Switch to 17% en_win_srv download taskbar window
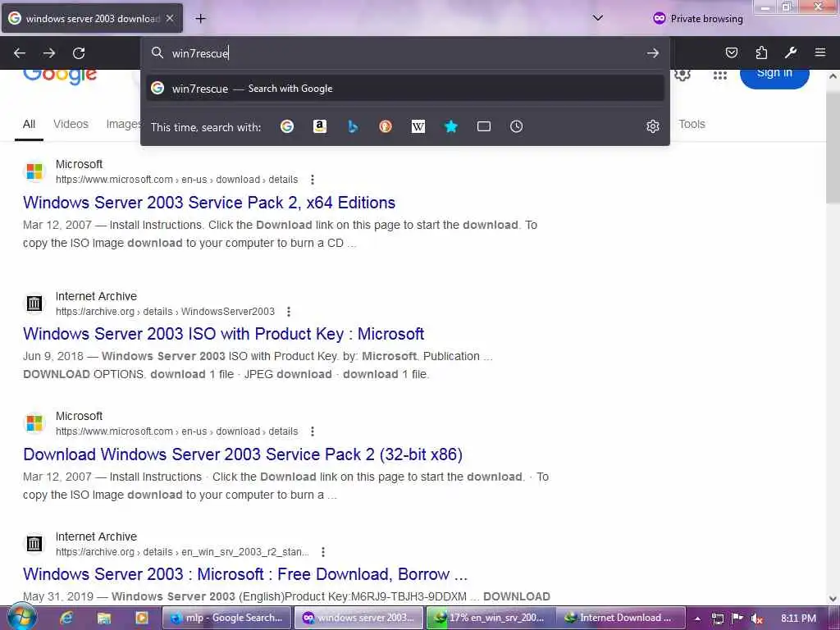 (491, 618)
